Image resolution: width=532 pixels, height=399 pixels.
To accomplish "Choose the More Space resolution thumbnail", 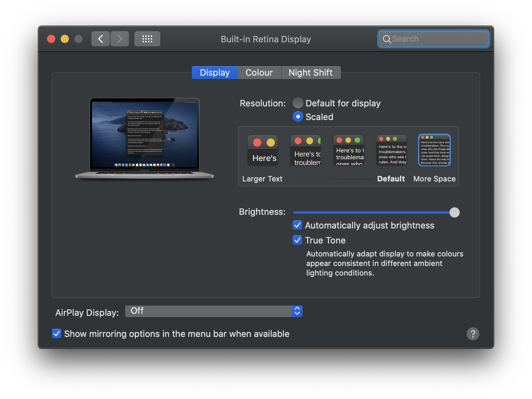I will tap(434, 150).
